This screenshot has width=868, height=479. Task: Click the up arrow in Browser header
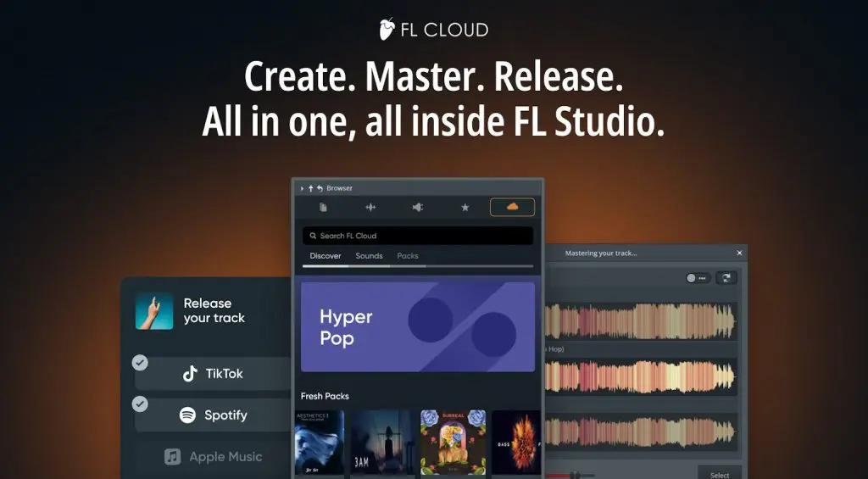click(x=311, y=188)
